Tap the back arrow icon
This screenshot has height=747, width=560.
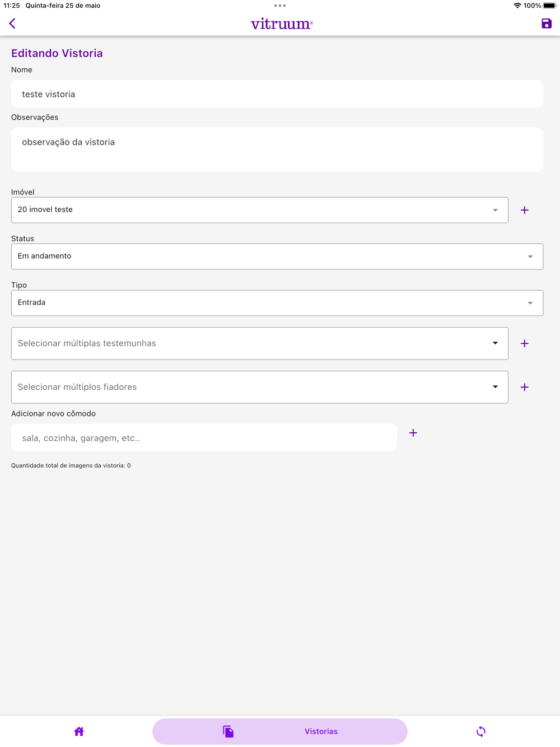pos(12,24)
